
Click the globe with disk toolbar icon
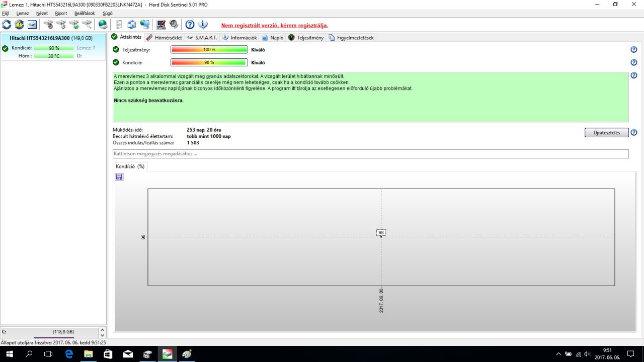[x=103, y=24]
